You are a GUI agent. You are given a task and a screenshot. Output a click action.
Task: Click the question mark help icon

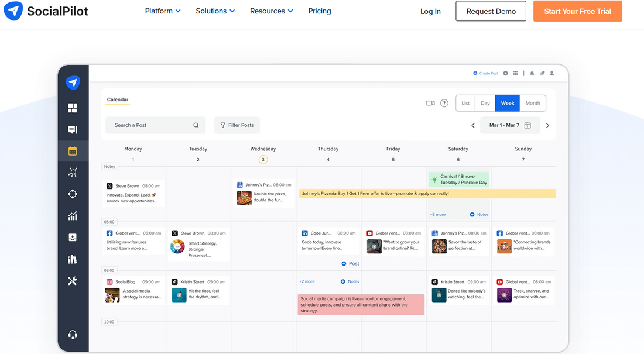coord(444,103)
